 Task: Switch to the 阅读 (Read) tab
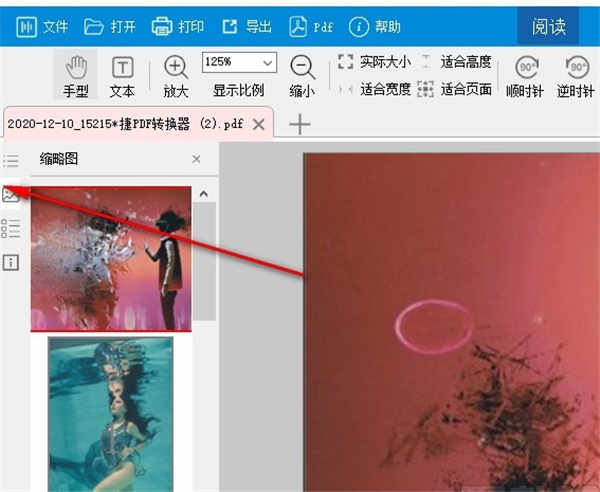pyautogui.click(x=548, y=27)
